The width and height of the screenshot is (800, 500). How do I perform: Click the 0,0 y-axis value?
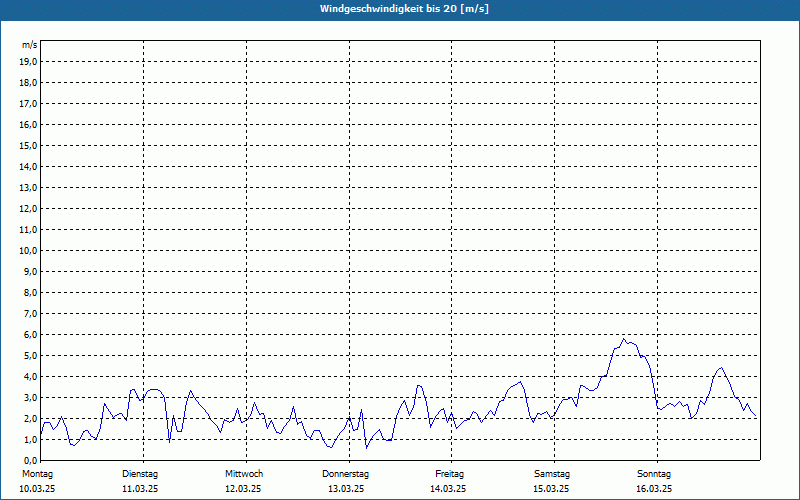point(29,460)
